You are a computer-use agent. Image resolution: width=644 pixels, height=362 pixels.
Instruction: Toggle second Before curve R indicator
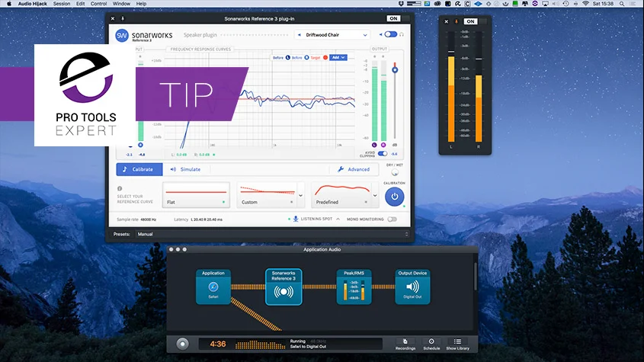[306, 57]
